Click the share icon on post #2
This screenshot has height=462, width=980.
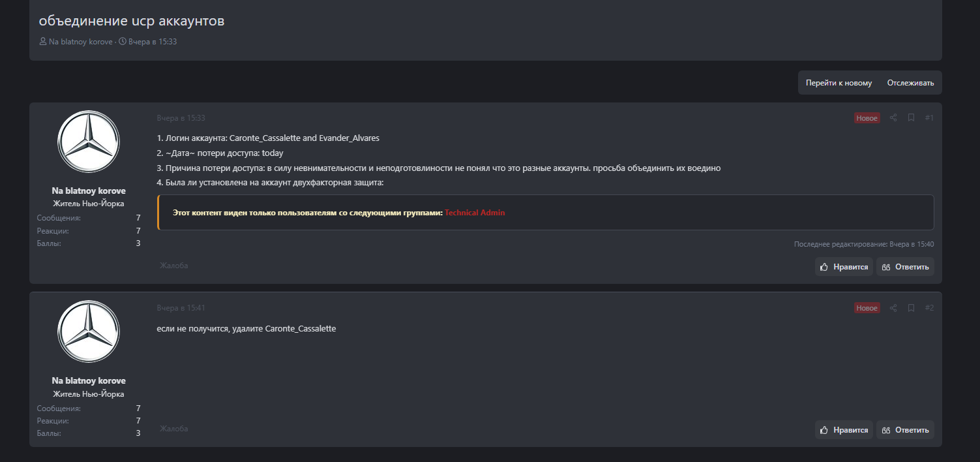pyautogui.click(x=893, y=308)
